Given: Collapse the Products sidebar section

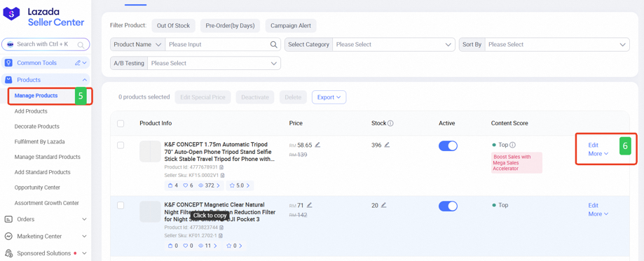Looking at the screenshot, I should pyautogui.click(x=85, y=80).
